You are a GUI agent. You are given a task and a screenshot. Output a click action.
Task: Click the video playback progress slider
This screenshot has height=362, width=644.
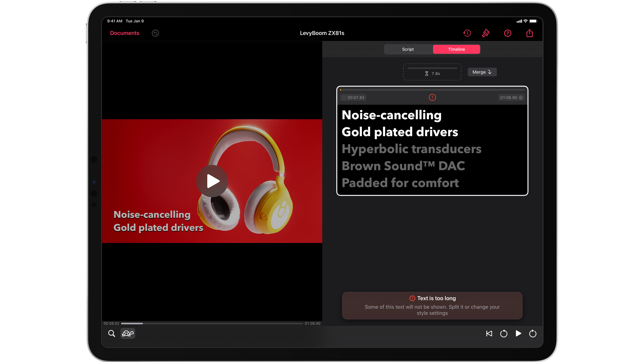(212, 323)
